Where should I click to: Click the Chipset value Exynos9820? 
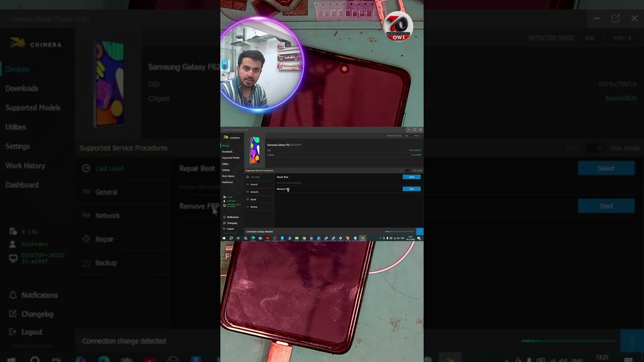tap(416, 155)
